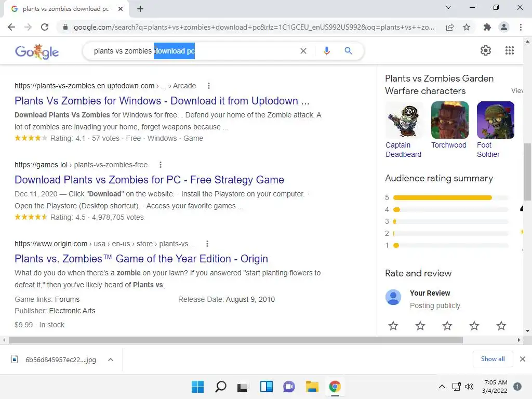Click the 4-star rating bar
This screenshot has height=399, width=532.
point(450,210)
